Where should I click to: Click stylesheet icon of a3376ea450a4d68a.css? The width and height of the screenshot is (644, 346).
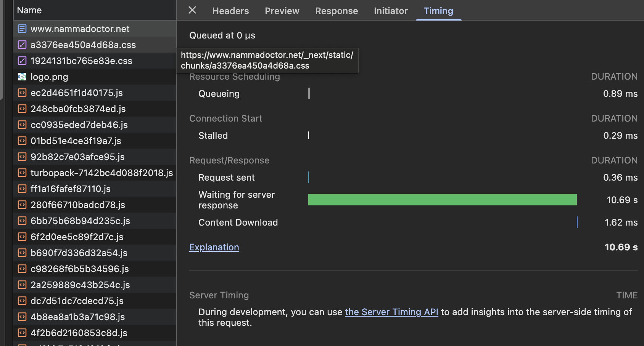pyautogui.click(x=22, y=45)
